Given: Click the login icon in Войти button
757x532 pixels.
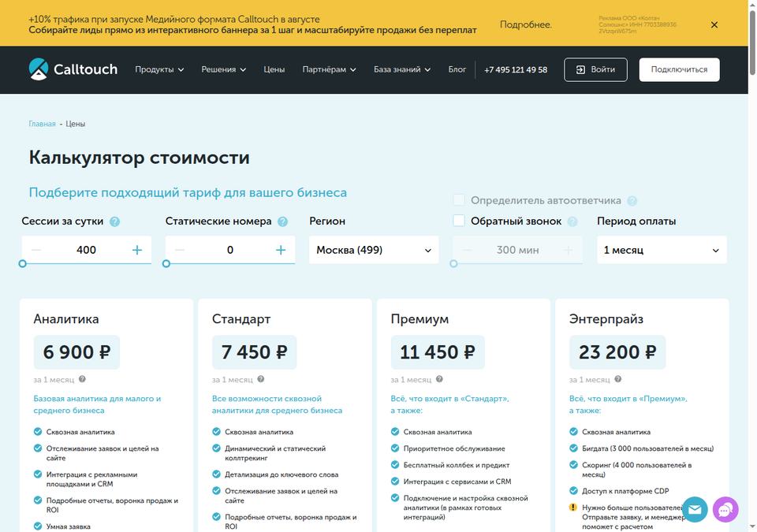Looking at the screenshot, I should click(581, 70).
